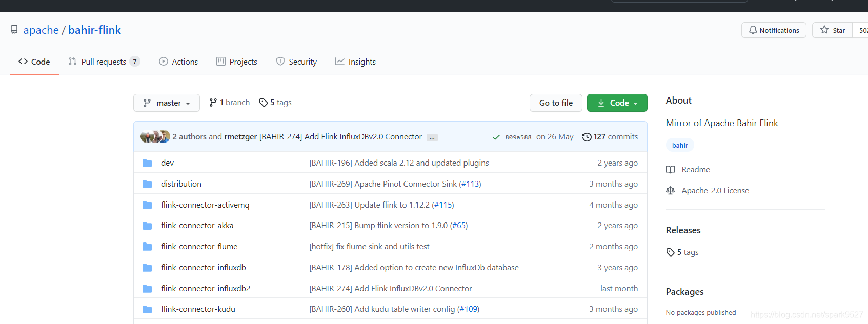This screenshot has height=324, width=868.
Task: Click the Code tab angle brackets icon
Action: (23, 62)
